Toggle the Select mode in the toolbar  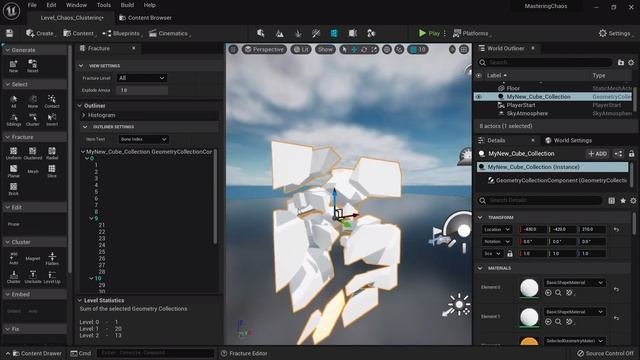click(260, 33)
